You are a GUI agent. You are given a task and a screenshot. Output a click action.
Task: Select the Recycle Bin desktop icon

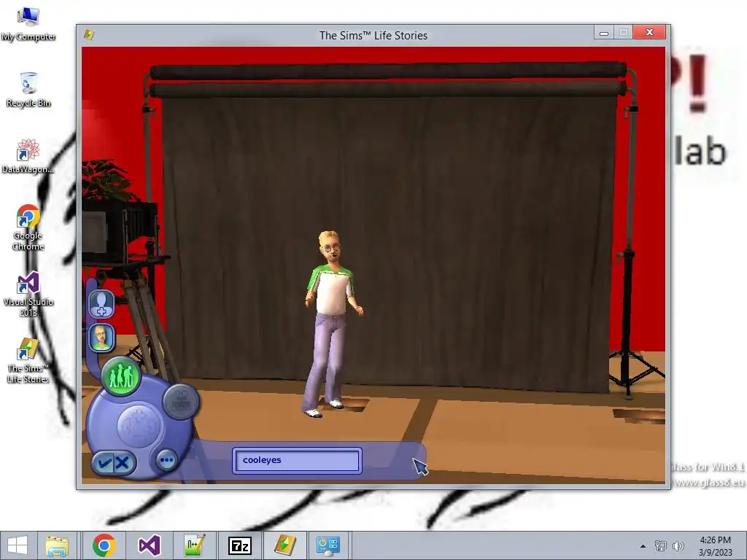(x=28, y=90)
